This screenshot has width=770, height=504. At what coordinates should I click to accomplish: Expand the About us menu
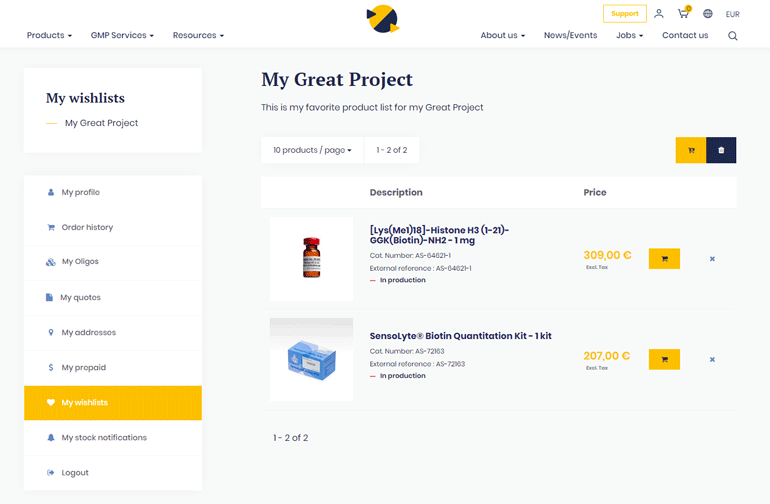[x=502, y=36]
